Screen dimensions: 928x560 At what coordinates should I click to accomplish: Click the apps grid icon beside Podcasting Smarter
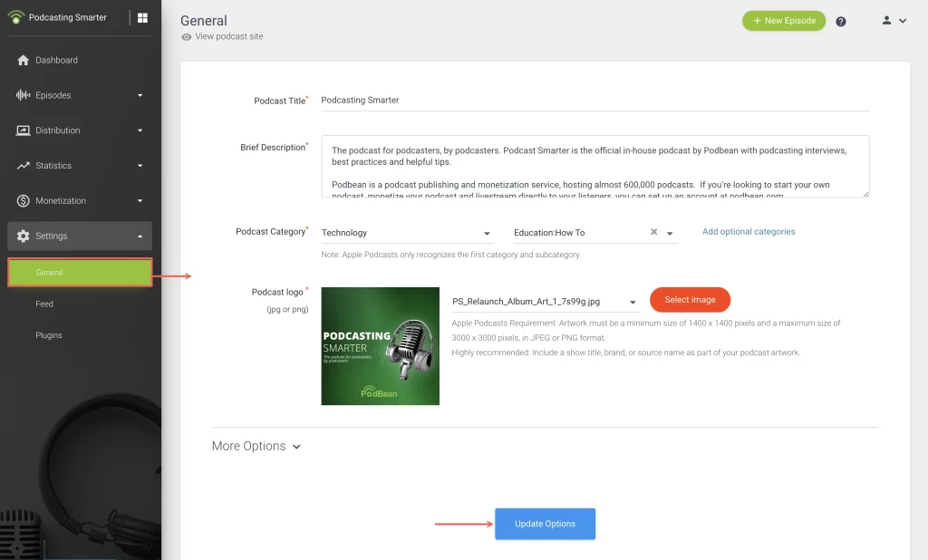click(141, 17)
